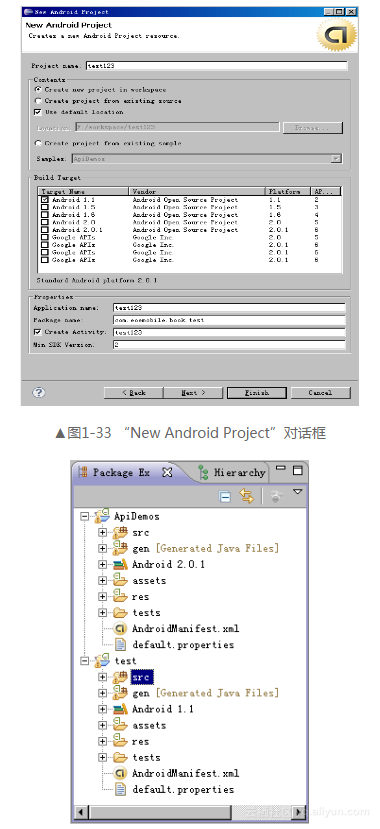The image size is (380, 829).
Task: Click the res folder icon under test project
Action: point(121,741)
